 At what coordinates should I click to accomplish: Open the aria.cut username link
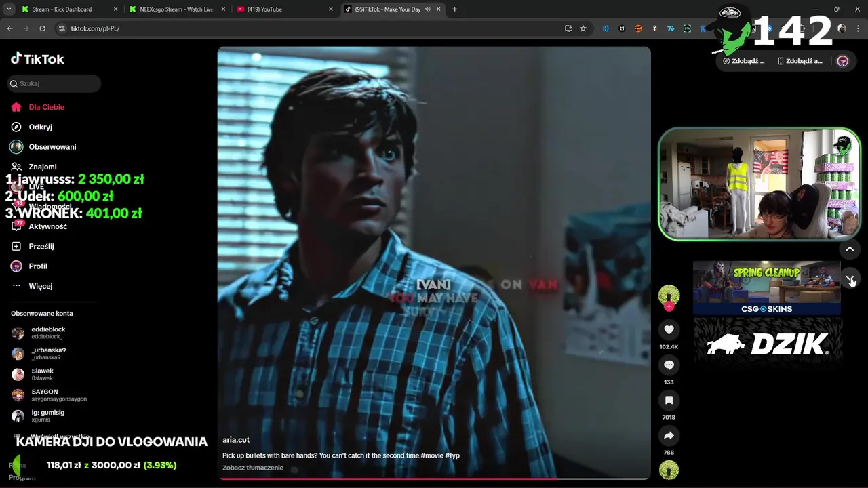point(236,440)
